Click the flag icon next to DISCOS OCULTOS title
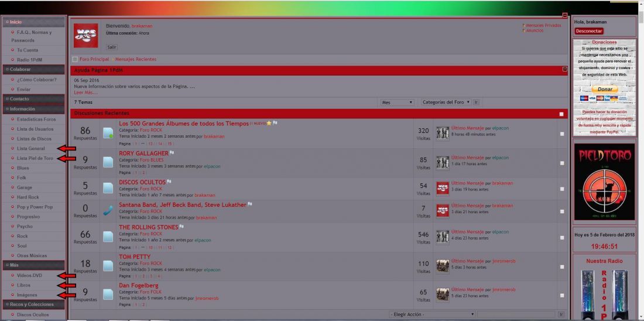This screenshot has height=321, width=644. coord(169,182)
